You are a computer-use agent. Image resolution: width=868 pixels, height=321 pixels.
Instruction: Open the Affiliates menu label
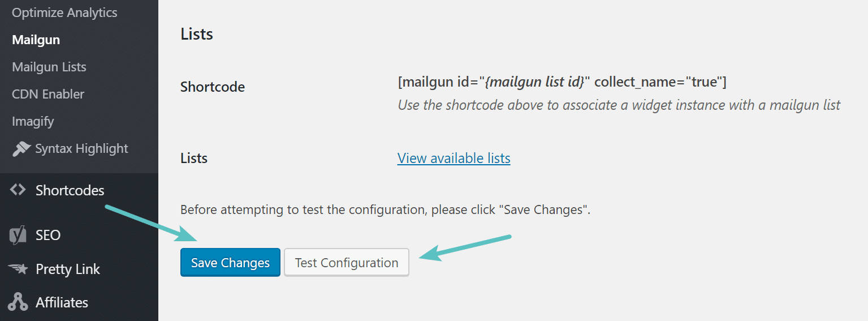62,302
